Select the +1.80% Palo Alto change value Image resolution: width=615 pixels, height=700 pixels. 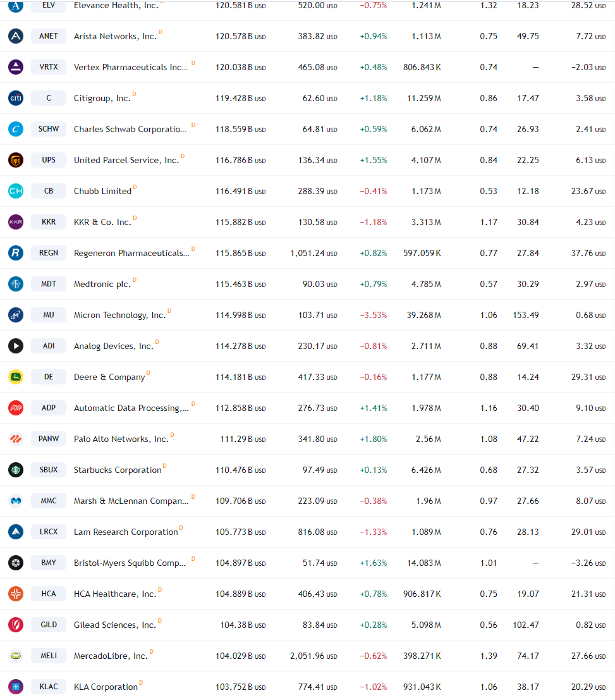[374, 439]
